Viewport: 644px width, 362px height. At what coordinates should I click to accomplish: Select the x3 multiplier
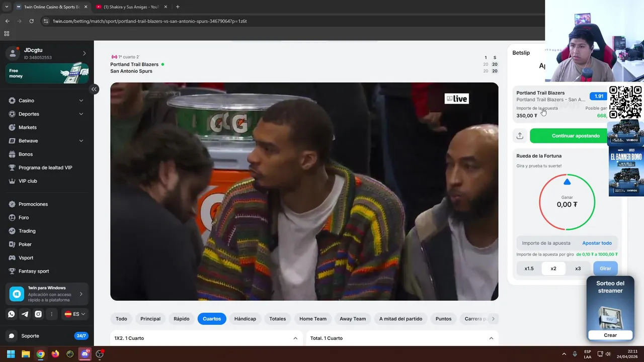tap(578, 268)
